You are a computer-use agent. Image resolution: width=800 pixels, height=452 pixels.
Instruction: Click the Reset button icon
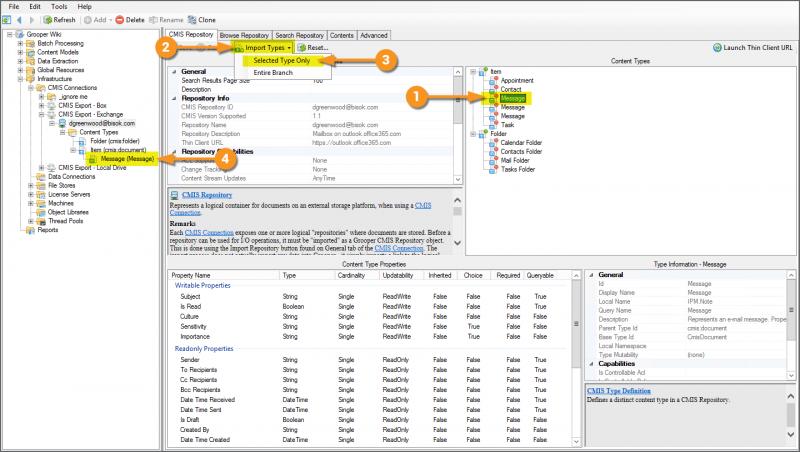click(301, 47)
